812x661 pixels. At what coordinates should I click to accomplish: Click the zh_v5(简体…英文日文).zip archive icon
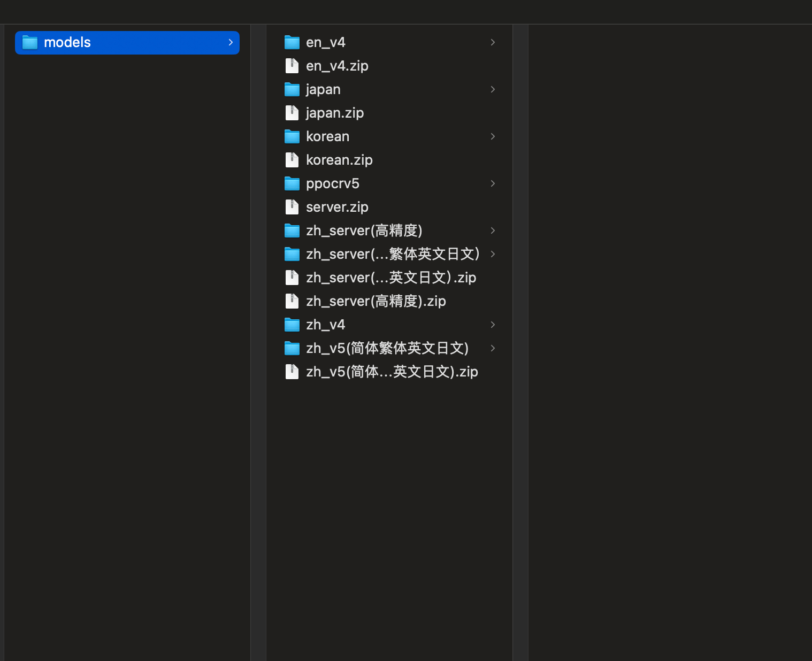(292, 372)
